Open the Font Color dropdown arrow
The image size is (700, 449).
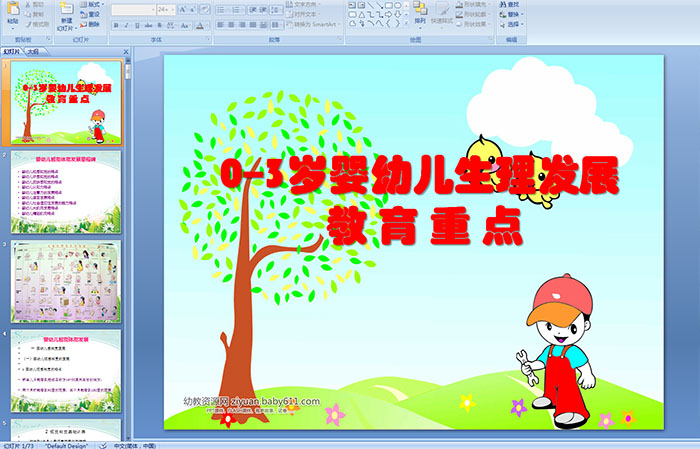point(208,25)
